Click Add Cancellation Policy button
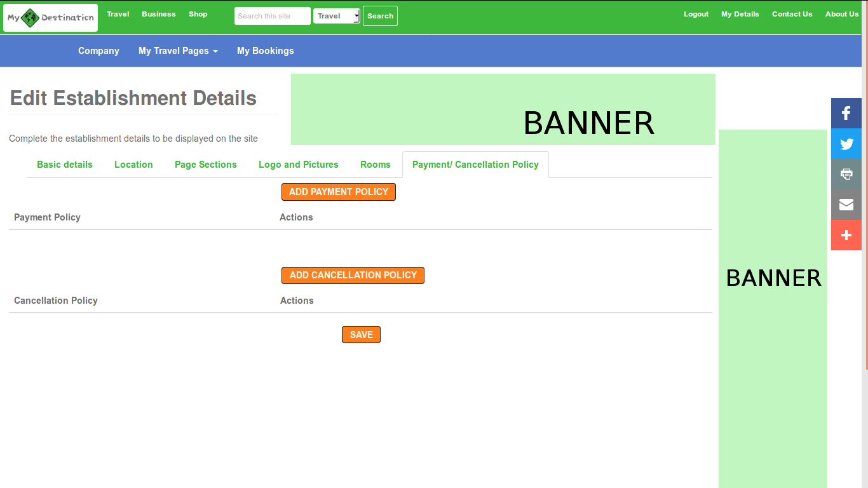Viewport: 868px width, 488px height. coord(353,275)
